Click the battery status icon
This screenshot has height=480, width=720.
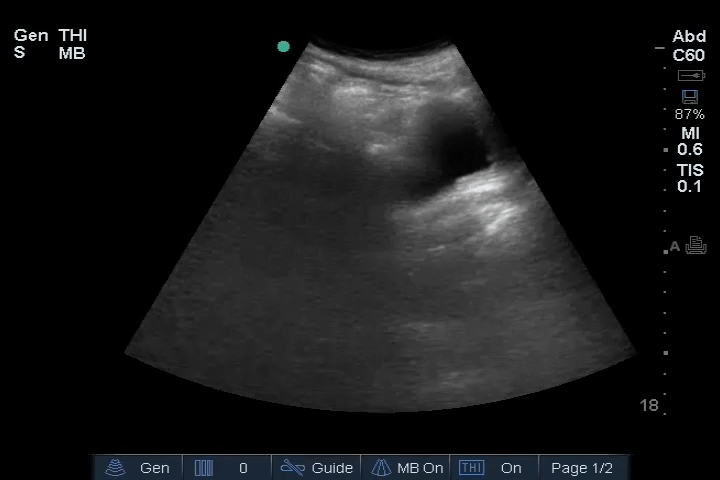coord(691,76)
